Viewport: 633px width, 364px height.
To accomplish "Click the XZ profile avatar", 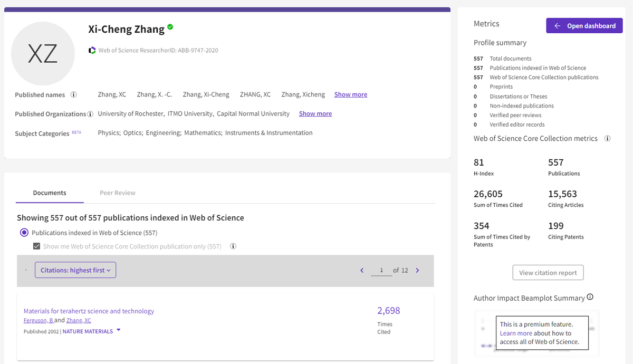I will tap(43, 53).
